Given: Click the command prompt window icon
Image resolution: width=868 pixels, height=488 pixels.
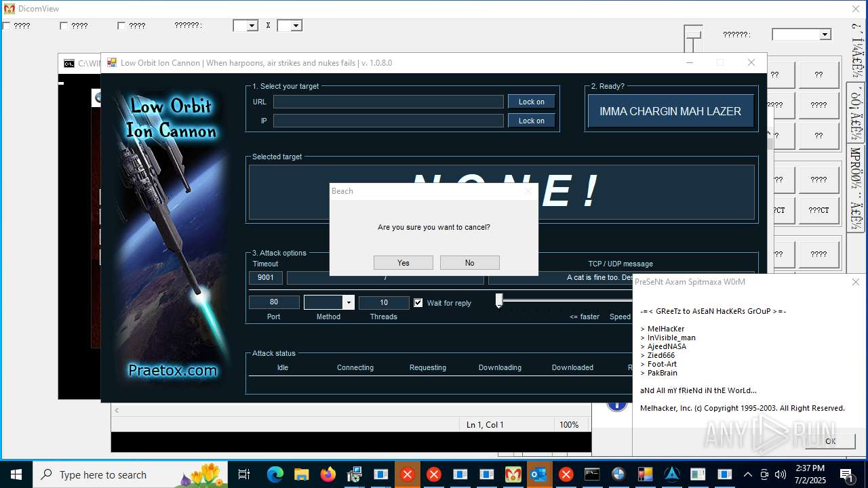Looking at the screenshot, I should point(69,64).
